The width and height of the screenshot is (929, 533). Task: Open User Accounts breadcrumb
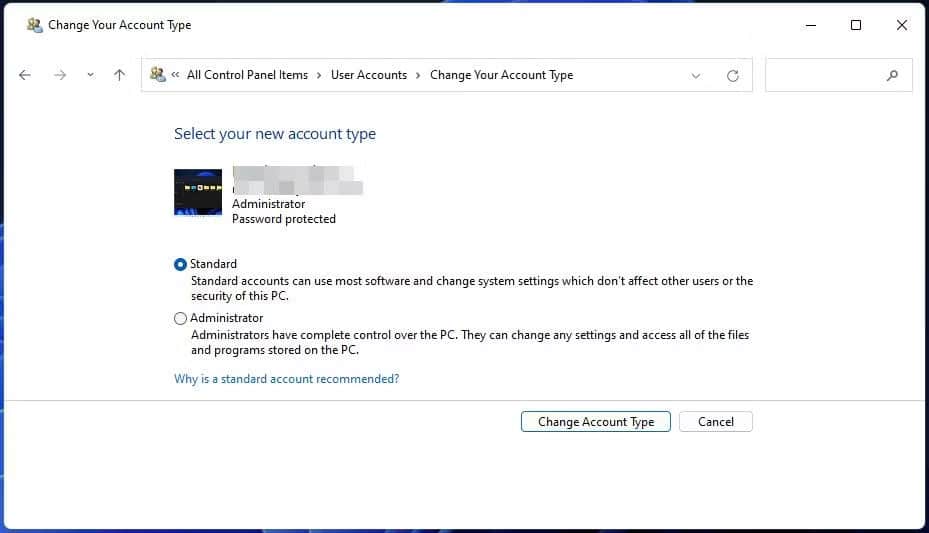[369, 75]
